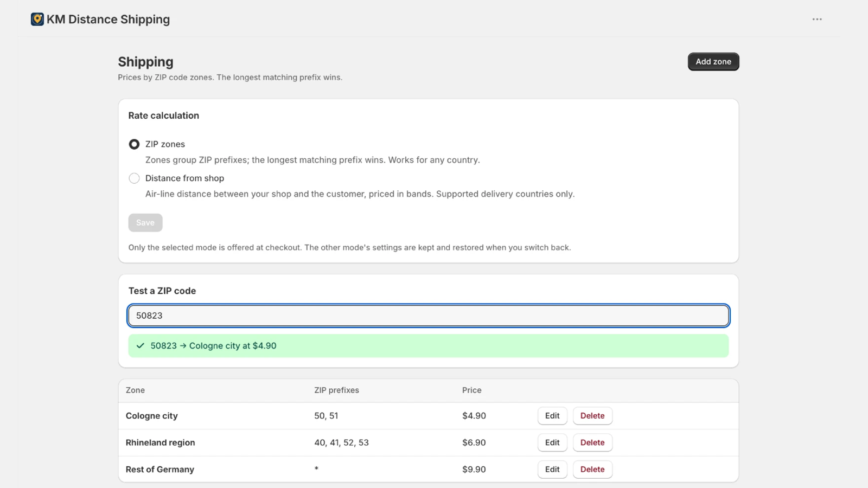Click the "Test a ZIP code" heading
868x488 pixels.
(162, 291)
